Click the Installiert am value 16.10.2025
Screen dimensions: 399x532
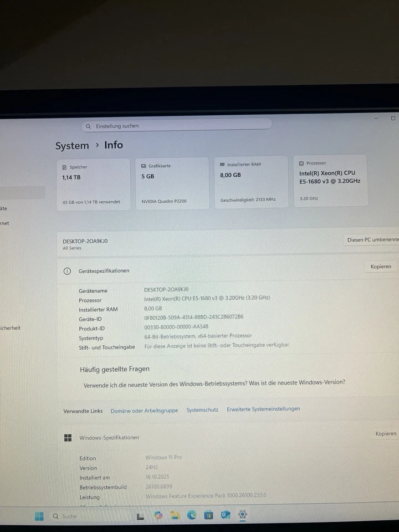click(x=157, y=477)
